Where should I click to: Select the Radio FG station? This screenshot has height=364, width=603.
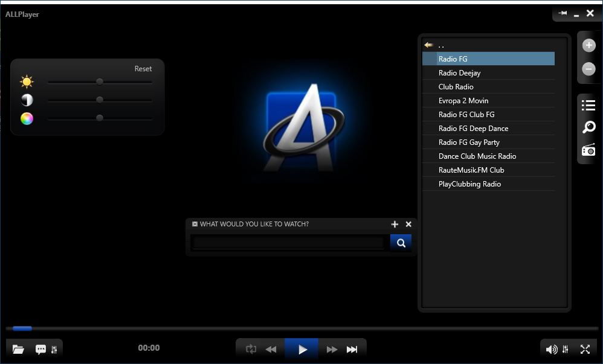[488, 59]
